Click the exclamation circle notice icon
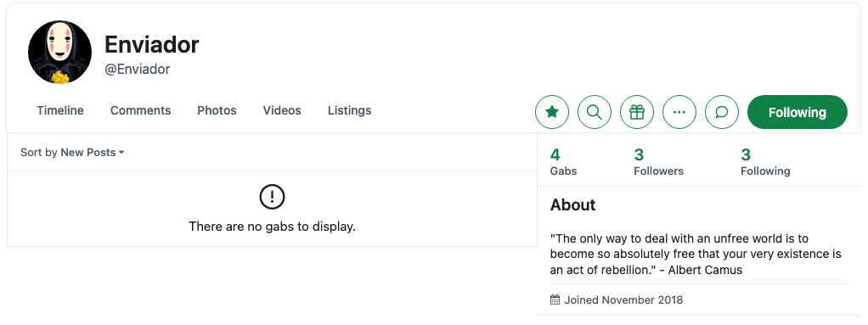 point(272,197)
